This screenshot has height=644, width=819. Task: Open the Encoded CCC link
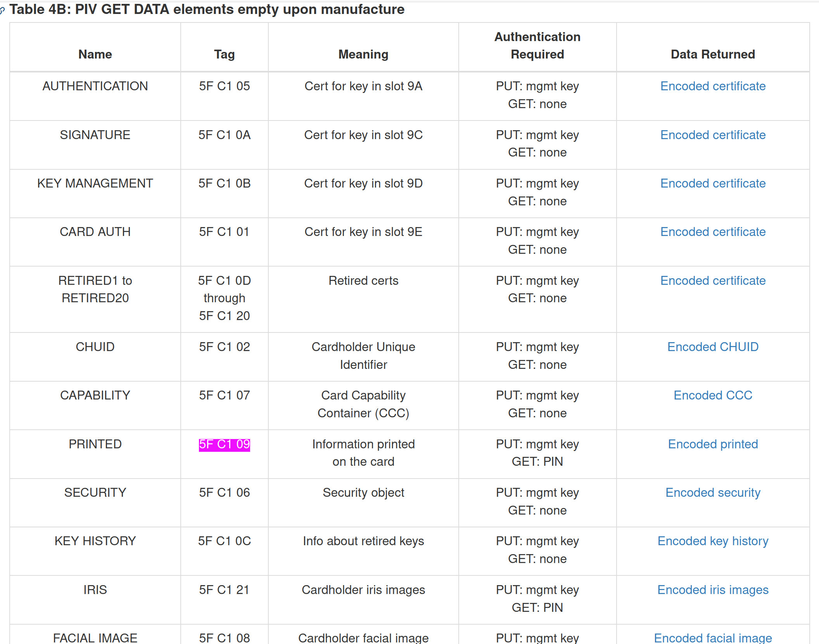tap(713, 395)
